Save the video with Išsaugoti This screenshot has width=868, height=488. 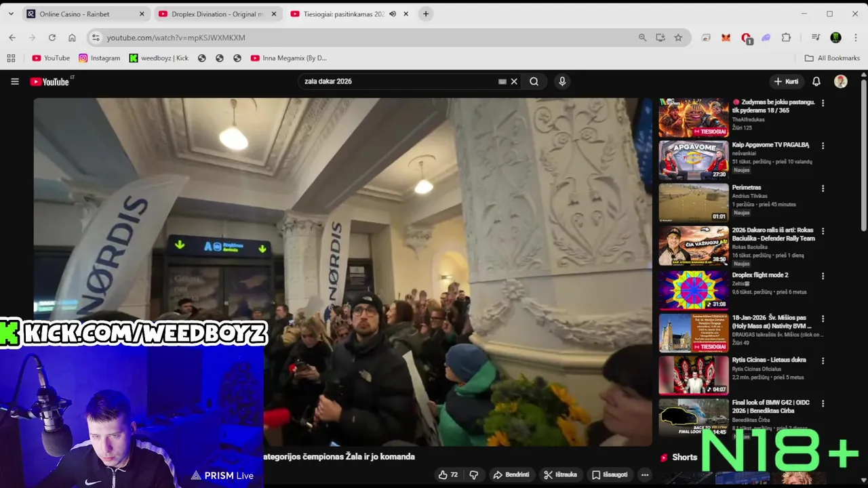pyautogui.click(x=609, y=474)
